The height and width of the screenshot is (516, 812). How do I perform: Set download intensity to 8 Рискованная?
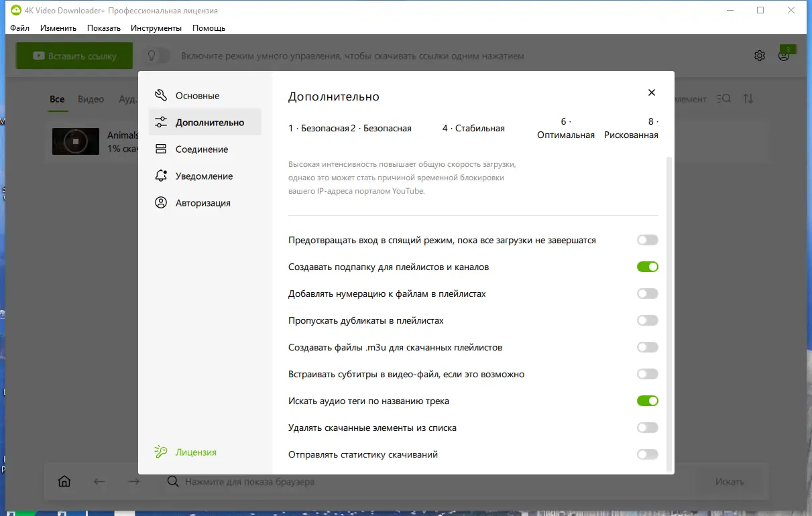coord(631,127)
